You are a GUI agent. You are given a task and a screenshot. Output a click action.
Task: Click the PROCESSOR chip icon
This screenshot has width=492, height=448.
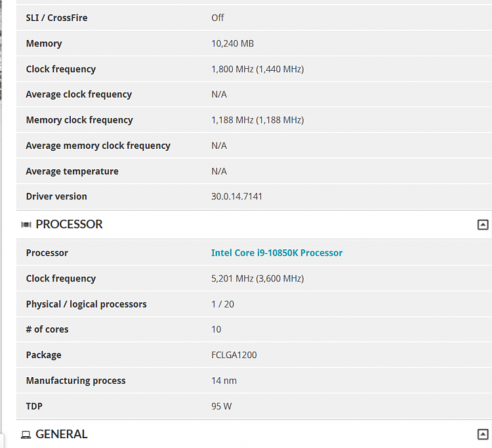pos(26,224)
